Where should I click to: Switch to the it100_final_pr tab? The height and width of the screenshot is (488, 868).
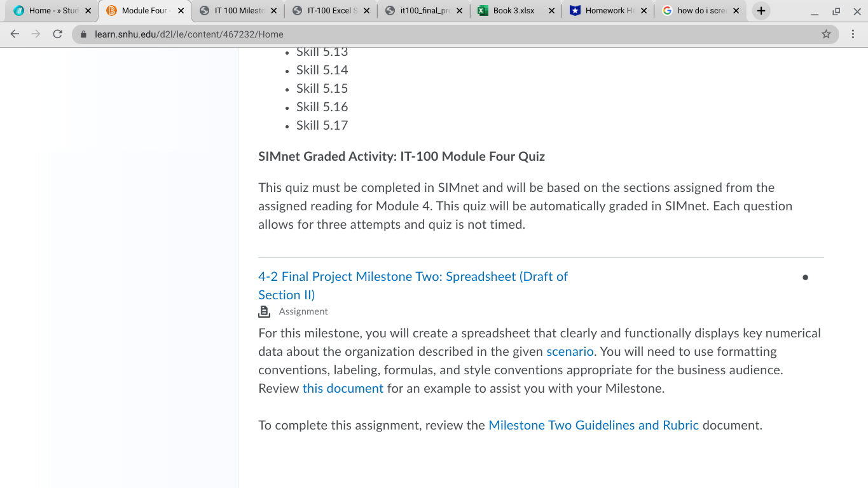[424, 11]
